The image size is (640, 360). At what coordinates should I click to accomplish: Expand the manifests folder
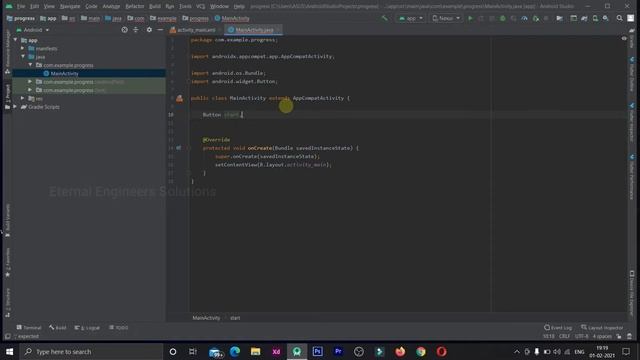click(23, 48)
